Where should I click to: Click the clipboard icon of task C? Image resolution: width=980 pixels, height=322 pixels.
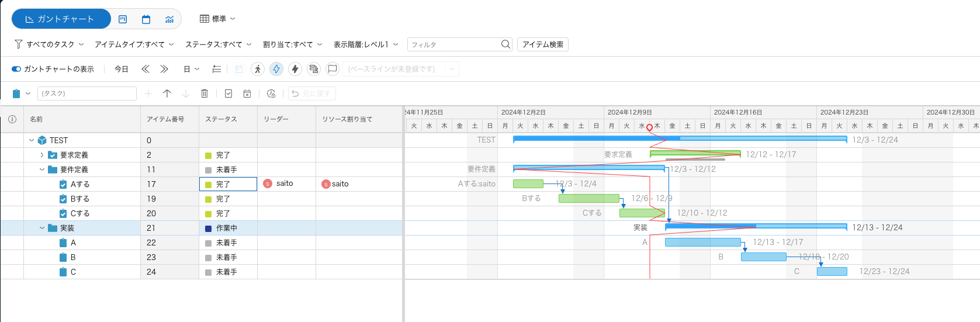point(63,272)
